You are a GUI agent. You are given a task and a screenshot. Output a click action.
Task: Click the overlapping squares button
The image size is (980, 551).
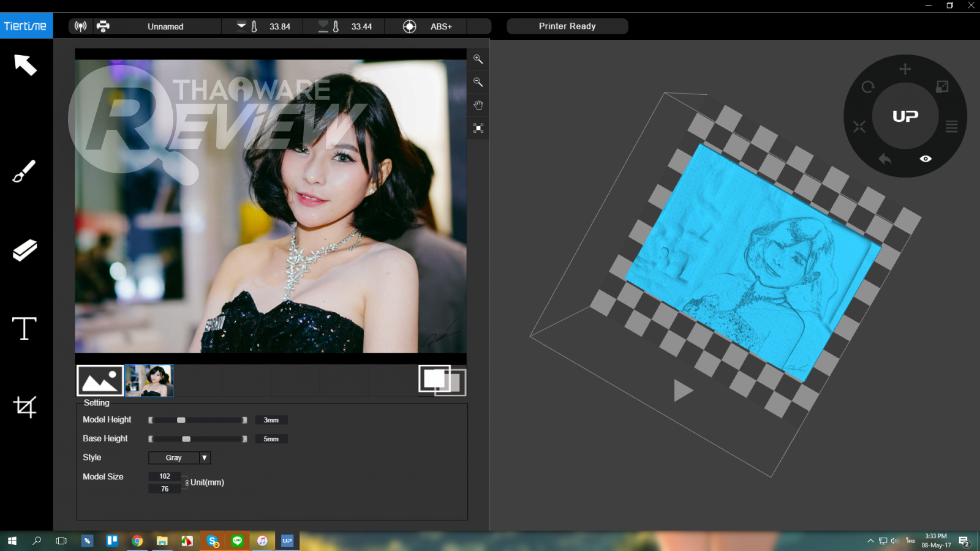click(x=442, y=381)
